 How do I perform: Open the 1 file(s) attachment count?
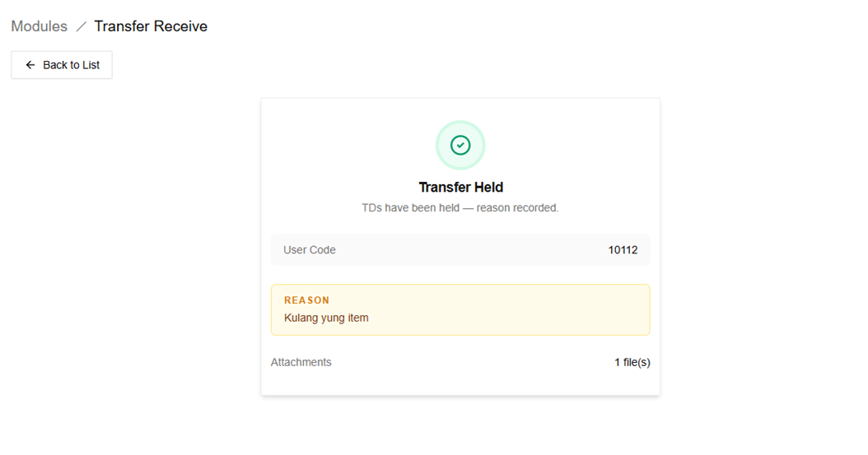click(x=632, y=362)
